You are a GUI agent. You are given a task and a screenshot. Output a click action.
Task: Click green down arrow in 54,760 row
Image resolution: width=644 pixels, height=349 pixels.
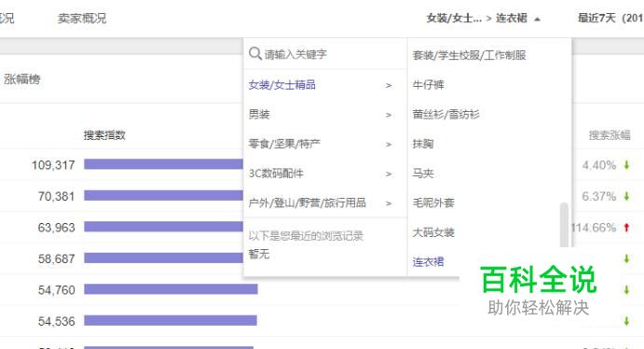tap(626, 290)
